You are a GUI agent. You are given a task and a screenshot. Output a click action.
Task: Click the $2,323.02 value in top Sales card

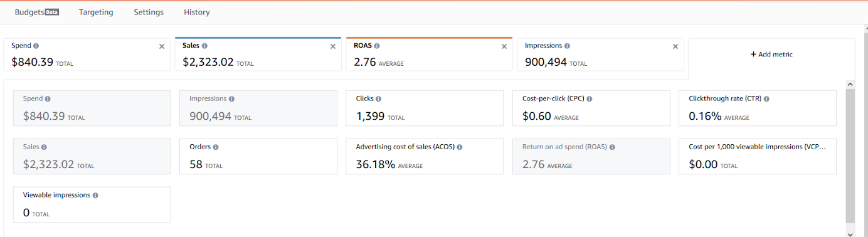click(209, 62)
